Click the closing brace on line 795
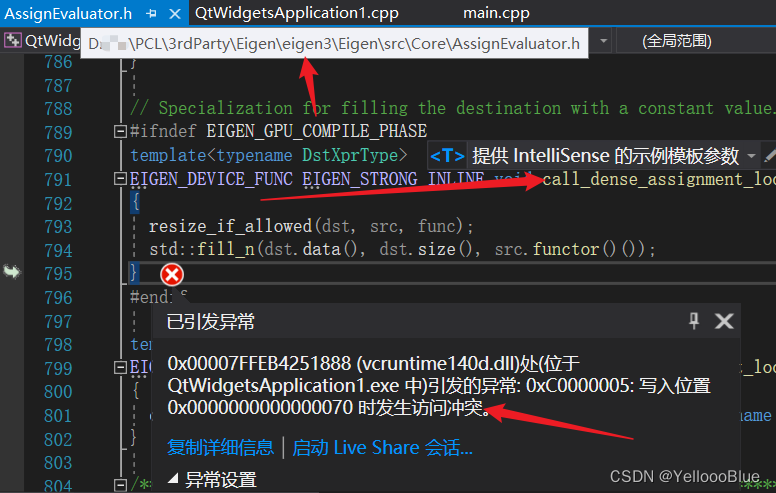Image resolution: width=776 pixels, height=493 pixels. (133, 273)
